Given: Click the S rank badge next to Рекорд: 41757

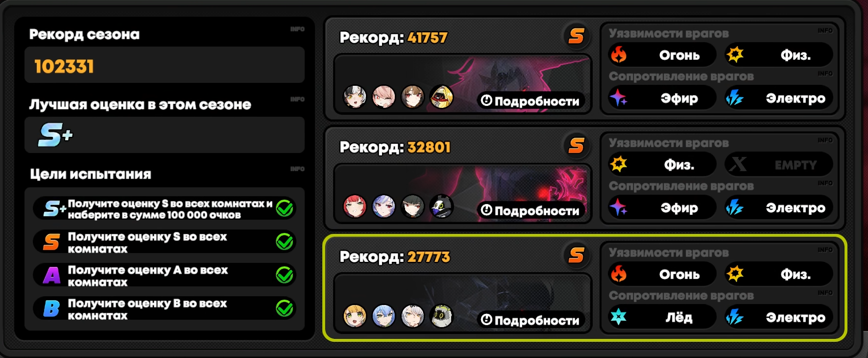Looking at the screenshot, I should (x=577, y=36).
